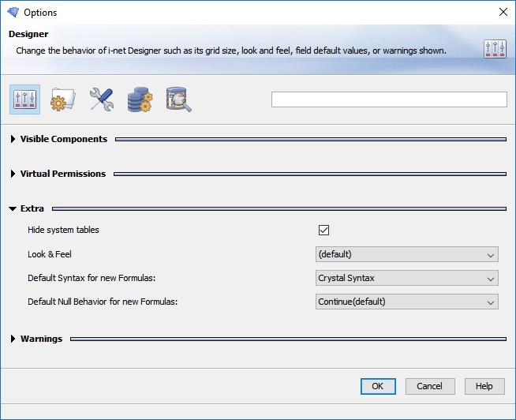Select the Designer sliders category icon
The width and height of the screenshot is (516, 420).
tap(25, 99)
